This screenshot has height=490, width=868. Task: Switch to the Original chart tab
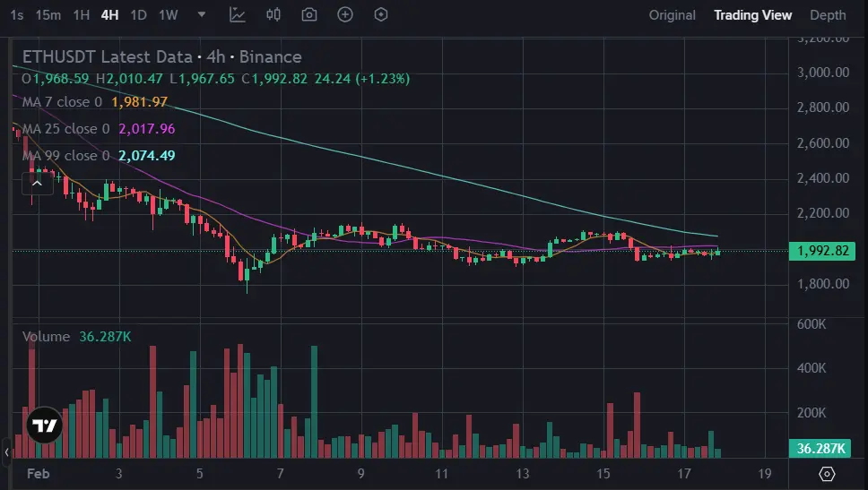(672, 15)
